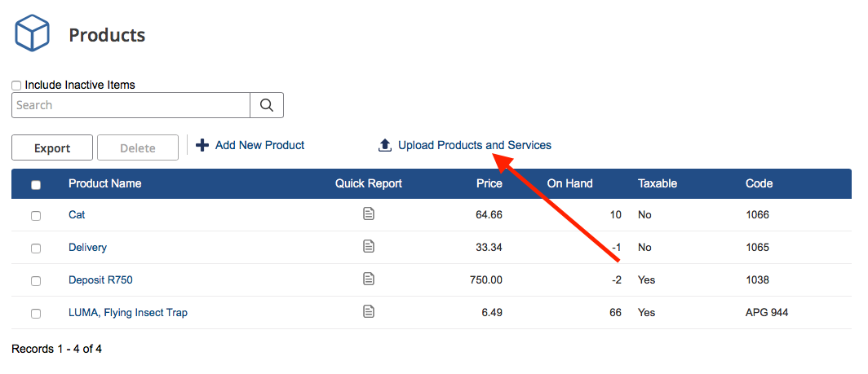The height and width of the screenshot is (374, 868).
Task: Sort by the Product Name column header
Action: click(x=104, y=183)
